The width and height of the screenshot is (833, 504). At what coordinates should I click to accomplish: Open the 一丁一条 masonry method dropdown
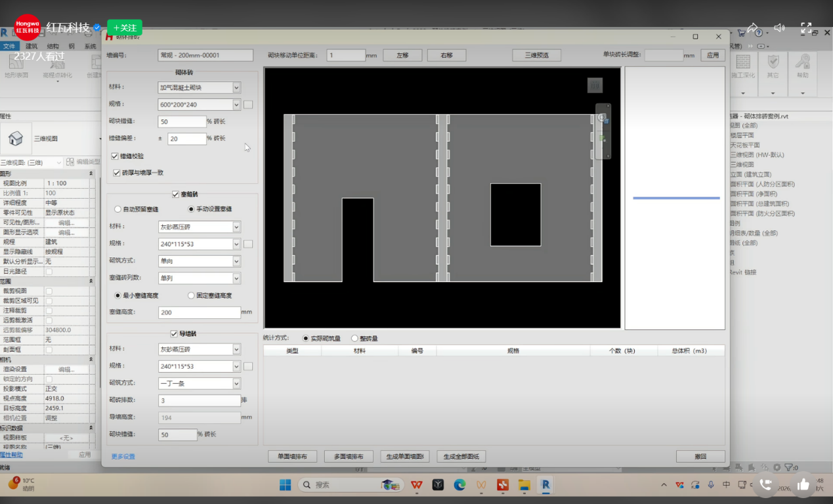tap(236, 383)
